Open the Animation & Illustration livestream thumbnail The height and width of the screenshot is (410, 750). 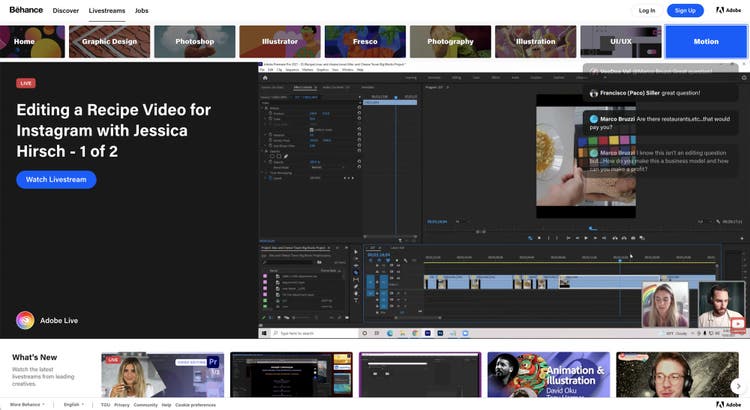tap(548, 375)
